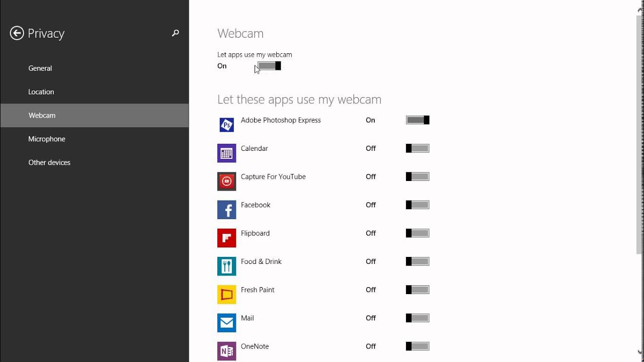Click the Food & Drink icon
Viewport: 644px width, 362px height.
pos(226,266)
